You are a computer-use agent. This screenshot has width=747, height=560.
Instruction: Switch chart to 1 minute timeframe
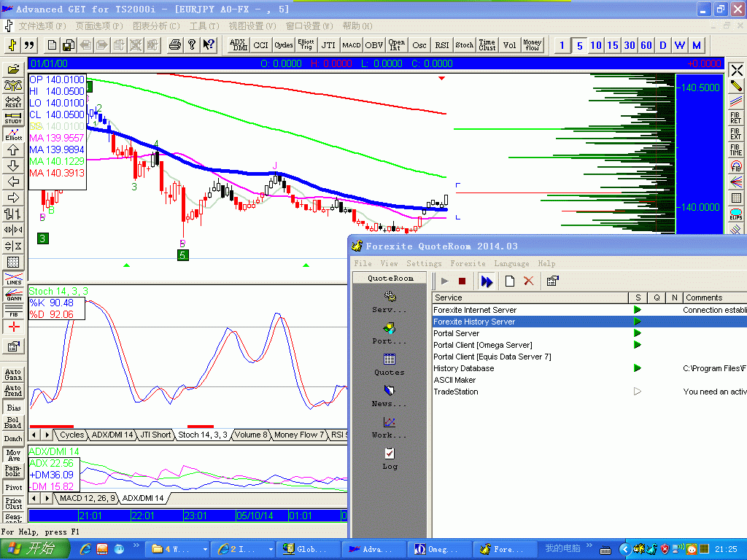point(562,45)
